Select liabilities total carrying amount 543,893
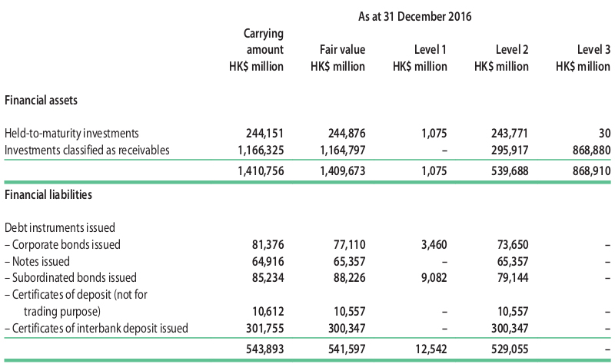 (264, 349)
